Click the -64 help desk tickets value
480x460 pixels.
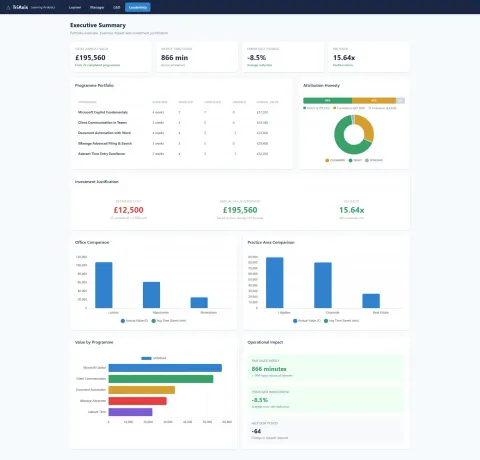[256, 431]
